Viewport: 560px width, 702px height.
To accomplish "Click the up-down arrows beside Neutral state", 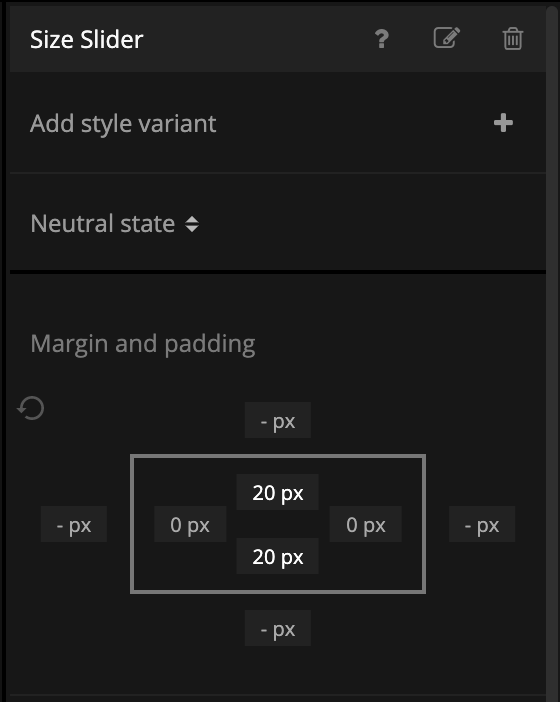I will pyautogui.click(x=192, y=224).
